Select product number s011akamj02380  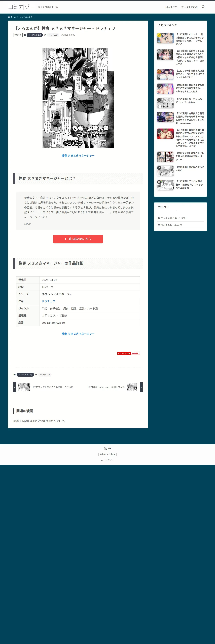pos(90,323)
